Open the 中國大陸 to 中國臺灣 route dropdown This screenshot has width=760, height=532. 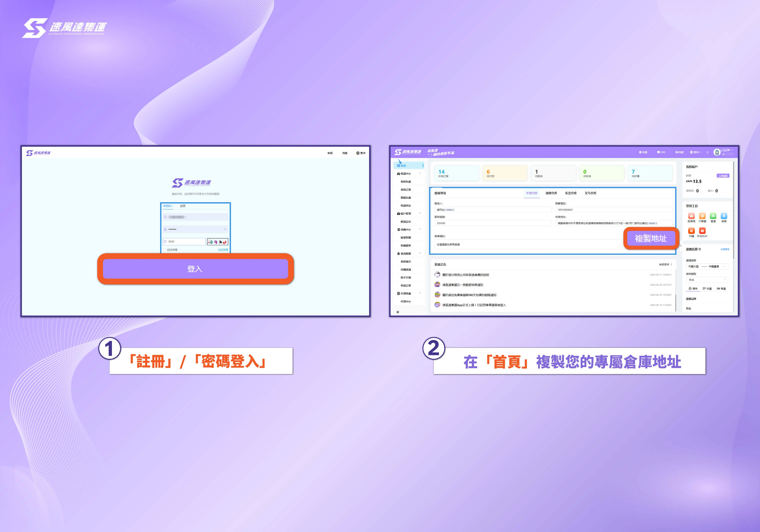(x=707, y=267)
